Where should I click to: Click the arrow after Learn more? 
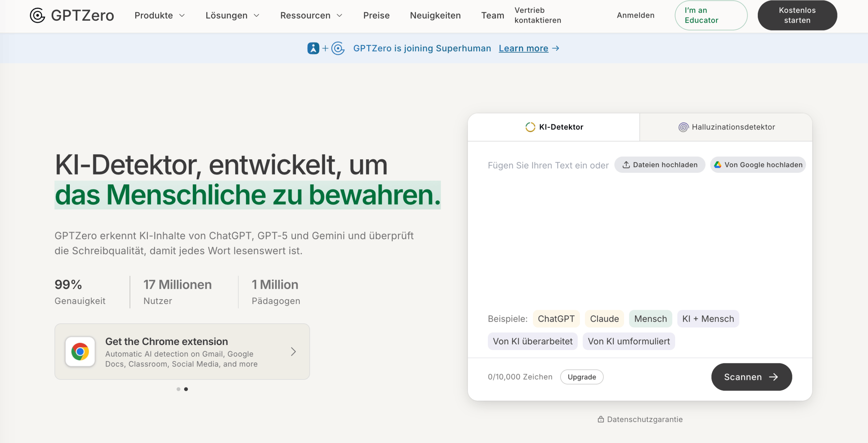point(555,48)
